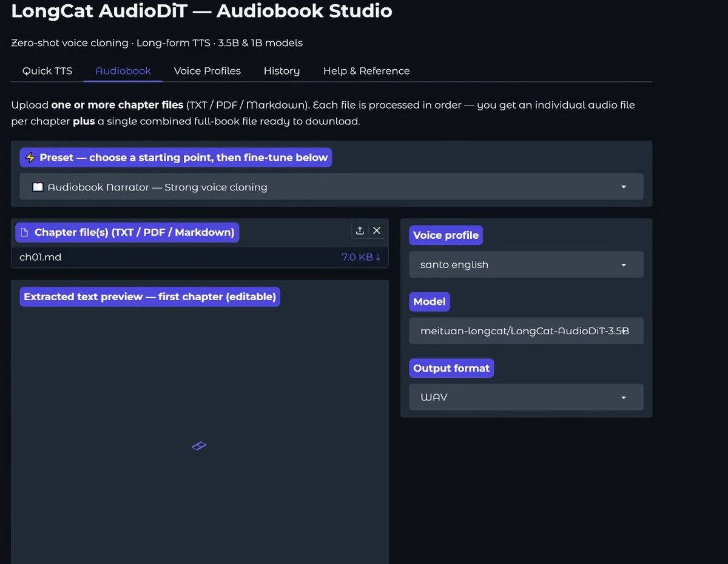Click the Model label

click(x=430, y=301)
